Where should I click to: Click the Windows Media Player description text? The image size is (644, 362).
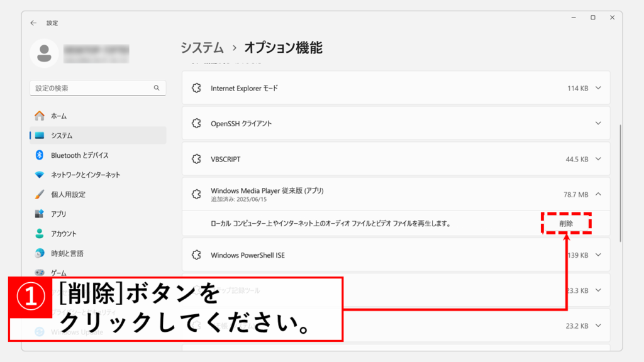331,223
